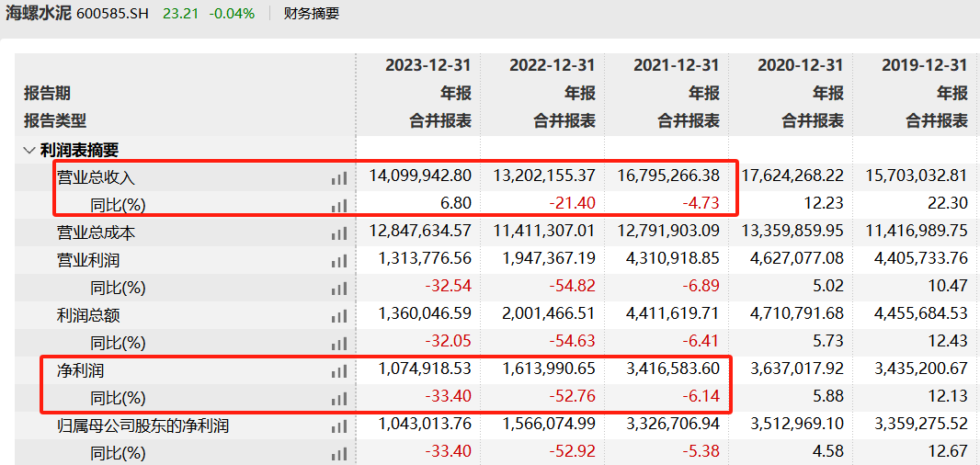Image resolution: width=980 pixels, height=465 pixels.
Task: Click the 营业总成本 row label
Action: click(96, 233)
